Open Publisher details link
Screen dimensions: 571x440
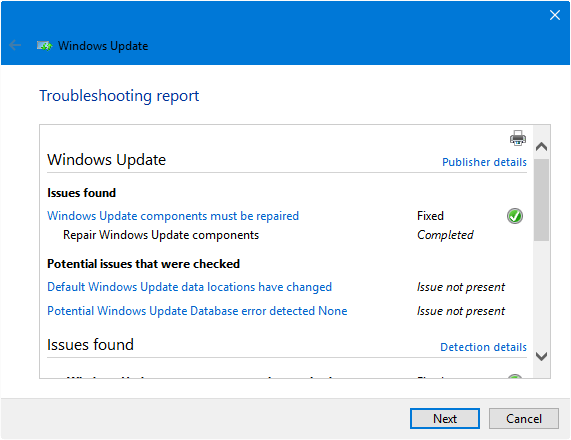(484, 162)
